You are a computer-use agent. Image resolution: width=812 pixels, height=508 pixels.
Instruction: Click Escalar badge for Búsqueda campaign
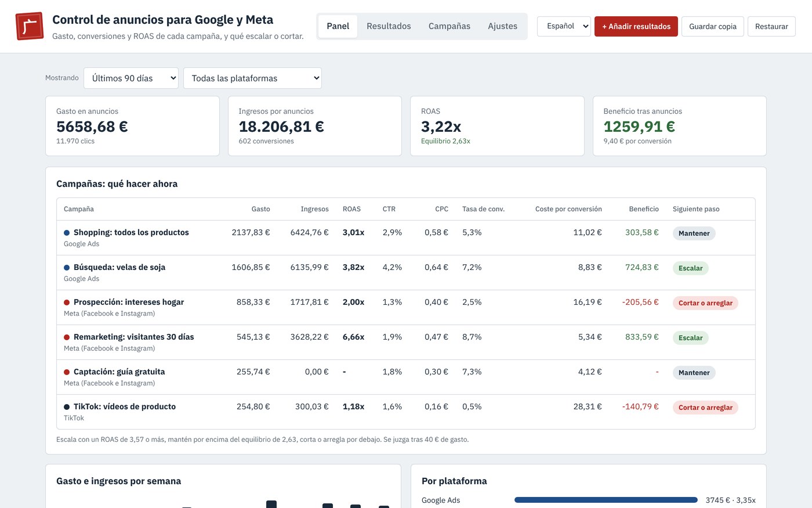pyautogui.click(x=691, y=268)
